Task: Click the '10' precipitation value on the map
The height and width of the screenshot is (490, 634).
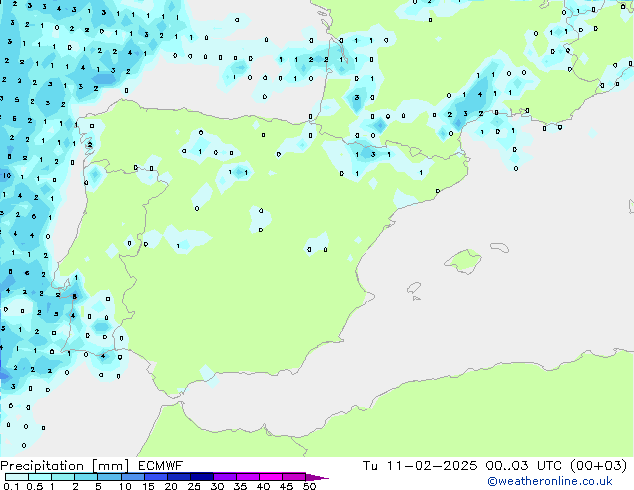Action: click(7, 175)
